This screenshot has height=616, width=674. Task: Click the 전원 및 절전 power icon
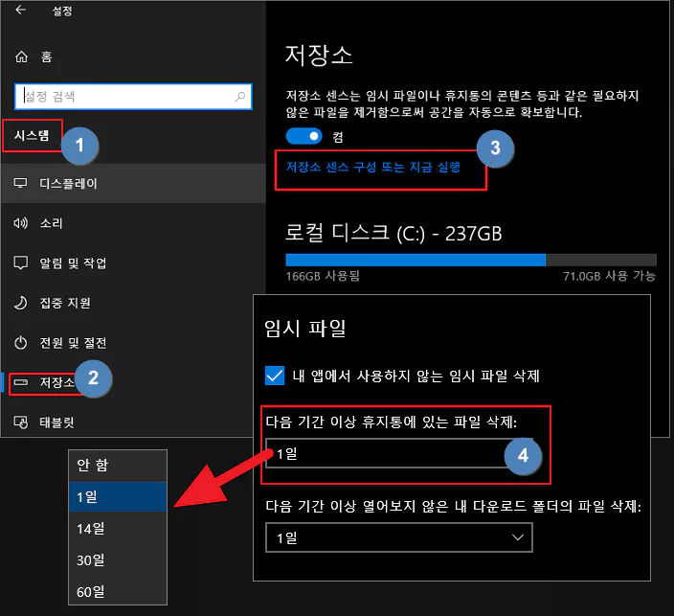(21, 343)
